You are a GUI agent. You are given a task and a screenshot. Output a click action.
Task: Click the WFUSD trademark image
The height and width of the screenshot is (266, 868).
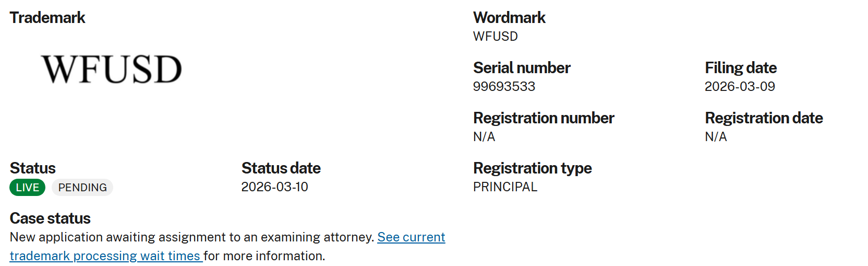112,70
